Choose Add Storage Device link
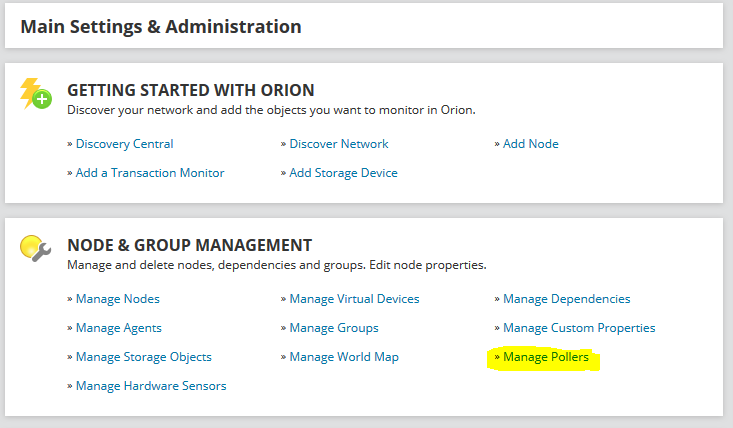The width and height of the screenshot is (733, 428). pyautogui.click(x=344, y=173)
